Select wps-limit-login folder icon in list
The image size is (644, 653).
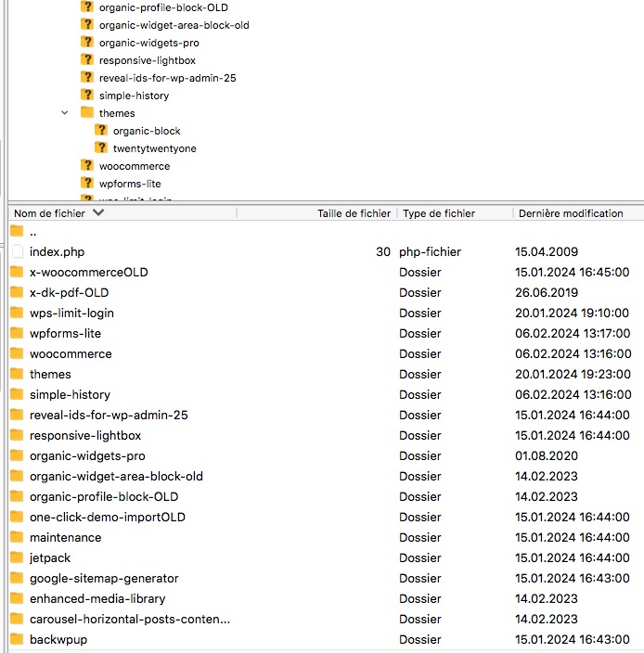17,313
